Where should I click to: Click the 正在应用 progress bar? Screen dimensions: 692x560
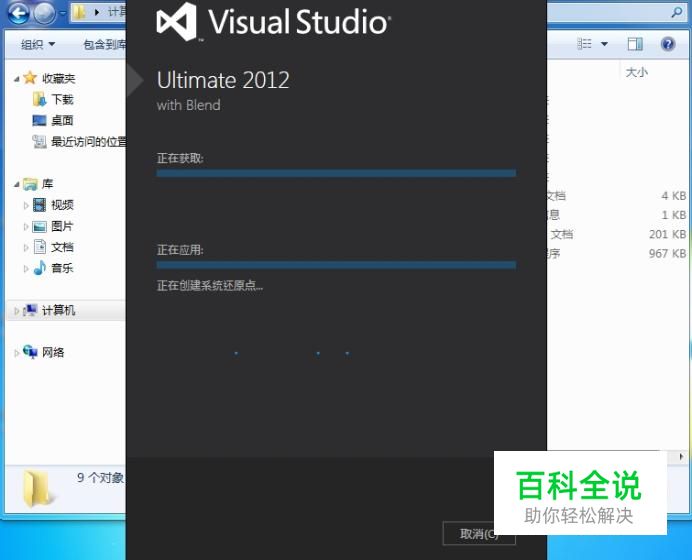coord(336,265)
